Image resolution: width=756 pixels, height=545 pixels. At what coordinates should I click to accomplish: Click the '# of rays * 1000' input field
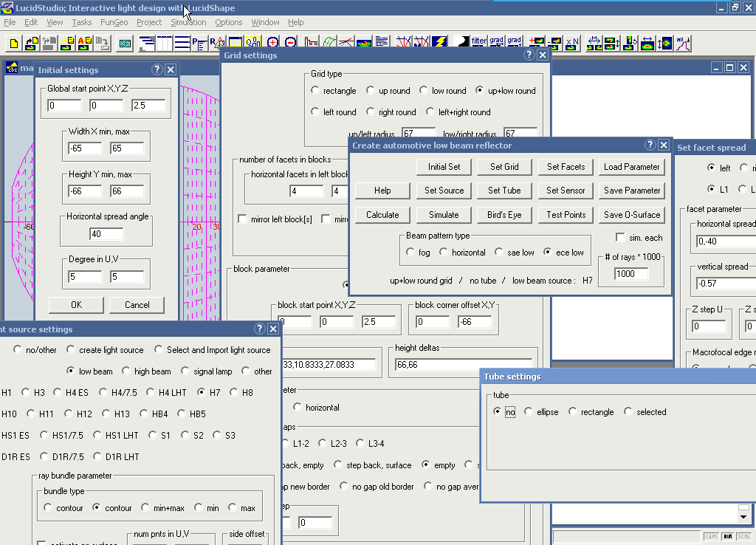(631, 274)
